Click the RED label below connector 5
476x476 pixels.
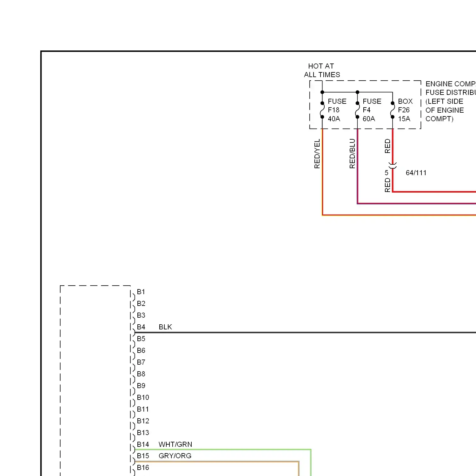[x=387, y=185]
